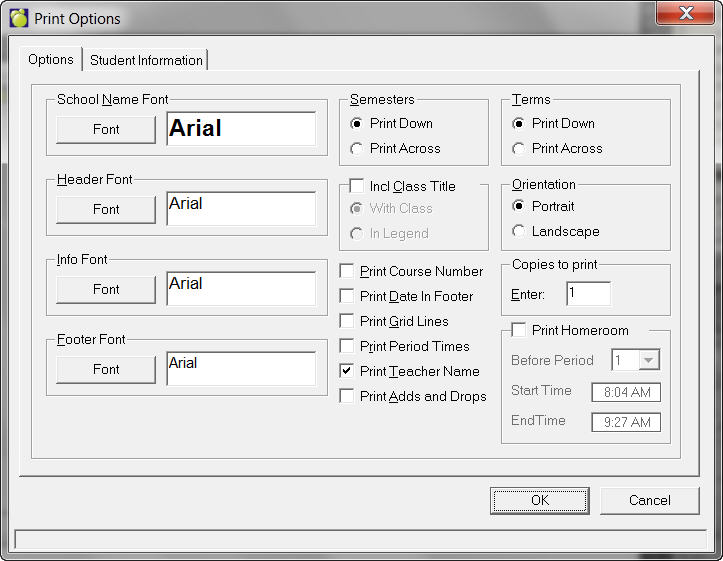
Task: Expand the Before Period dropdown
Action: pyautogui.click(x=649, y=360)
